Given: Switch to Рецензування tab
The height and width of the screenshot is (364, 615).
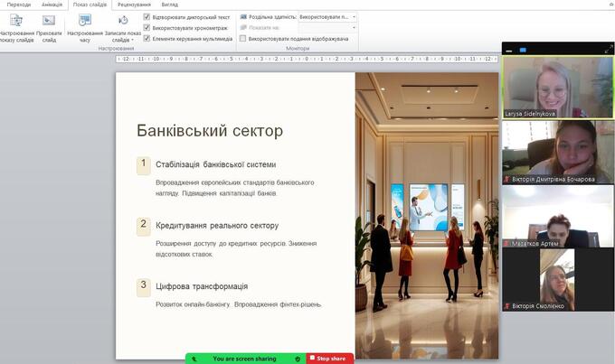Looking at the screenshot, I should coord(134,5).
